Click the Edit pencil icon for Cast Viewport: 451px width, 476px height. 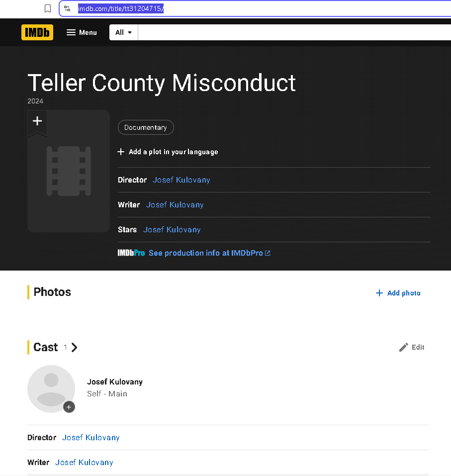(404, 347)
